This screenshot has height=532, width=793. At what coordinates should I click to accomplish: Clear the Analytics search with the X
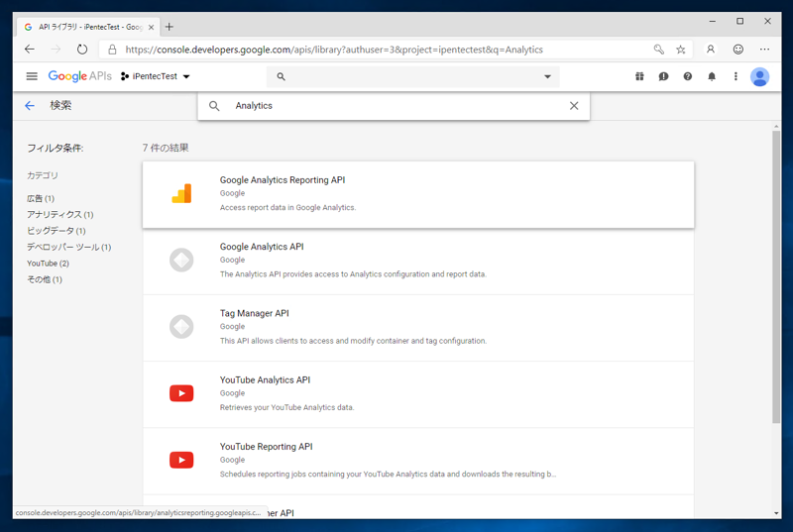(574, 106)
